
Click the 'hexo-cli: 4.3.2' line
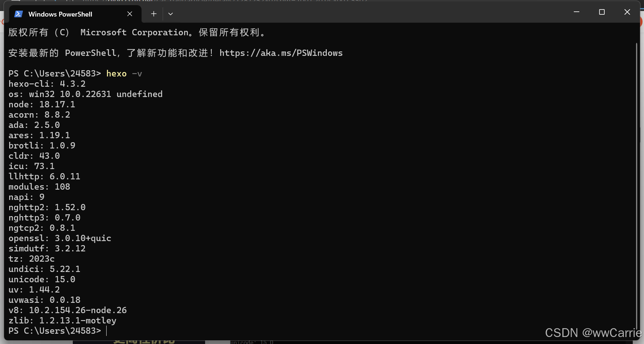click(47, 84)
